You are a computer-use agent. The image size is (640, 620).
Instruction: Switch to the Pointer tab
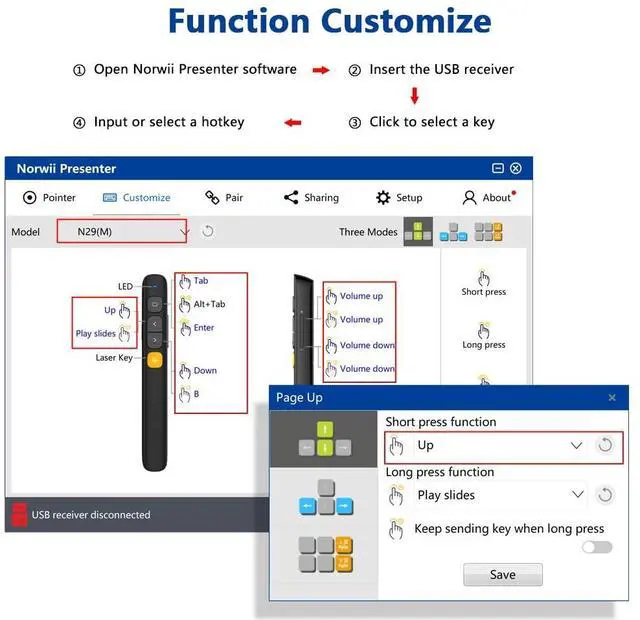pos(49,198)
